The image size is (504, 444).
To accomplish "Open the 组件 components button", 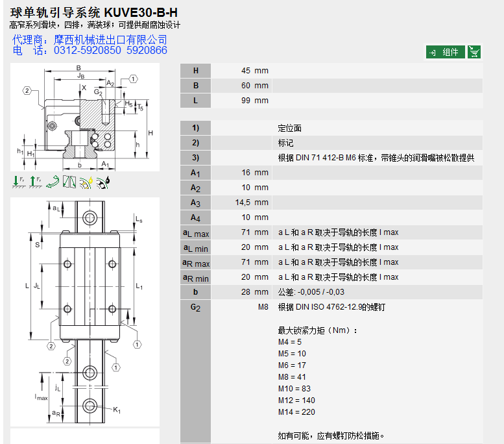I will coord(446,53).
